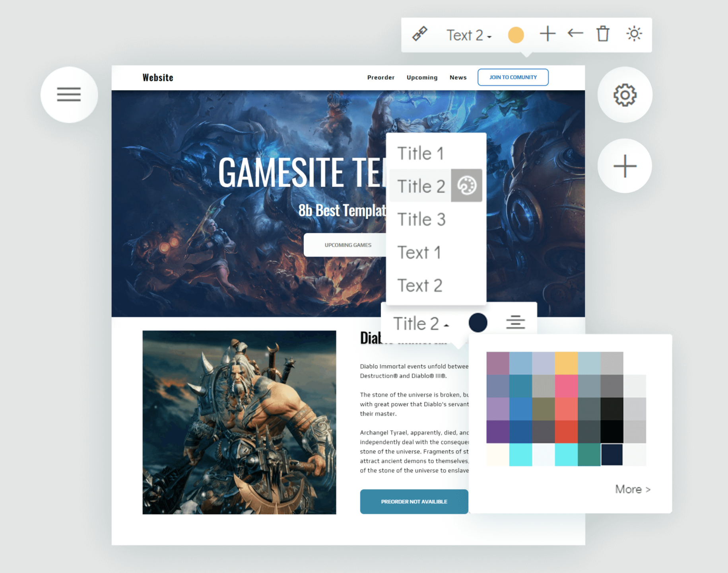Pick the bright red swatch in the palette
This screenshot has height=573, width=728.
coord(566,431)
